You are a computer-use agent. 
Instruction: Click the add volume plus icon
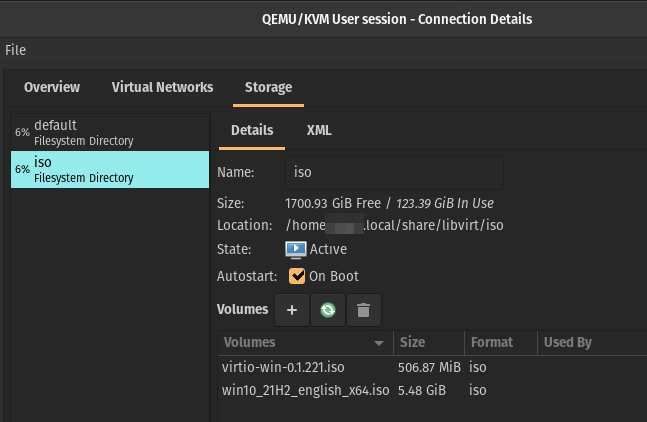292,310
